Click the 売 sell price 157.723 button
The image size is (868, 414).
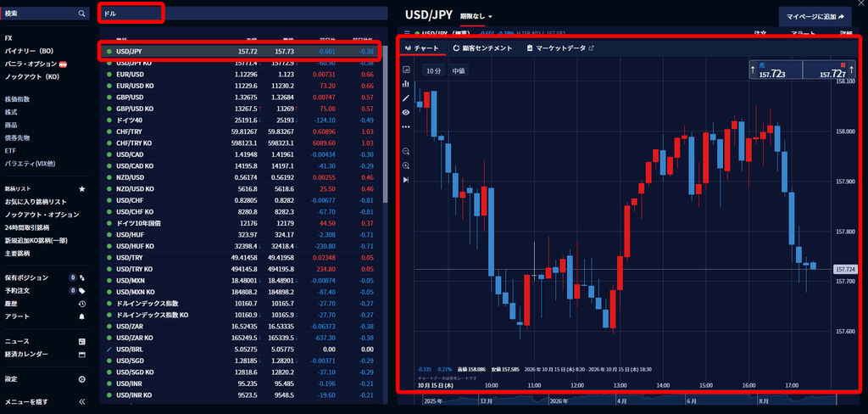click(775, 70)
